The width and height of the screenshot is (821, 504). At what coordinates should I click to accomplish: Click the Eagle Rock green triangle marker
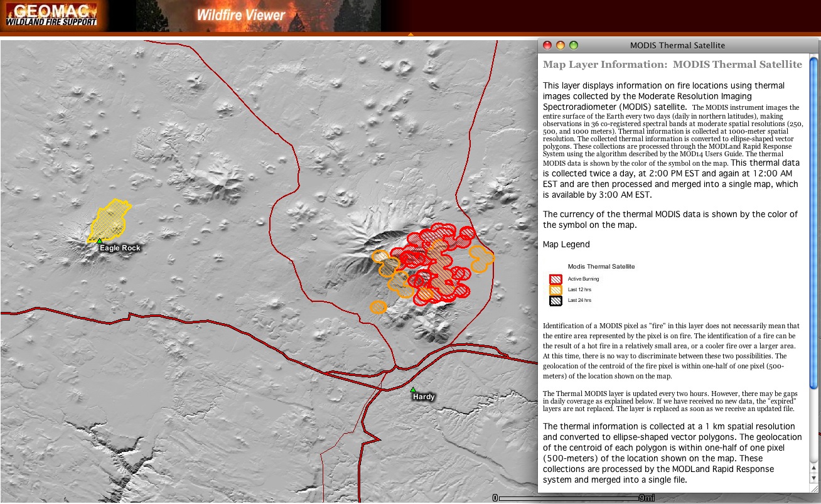click(x=99, y=240)
